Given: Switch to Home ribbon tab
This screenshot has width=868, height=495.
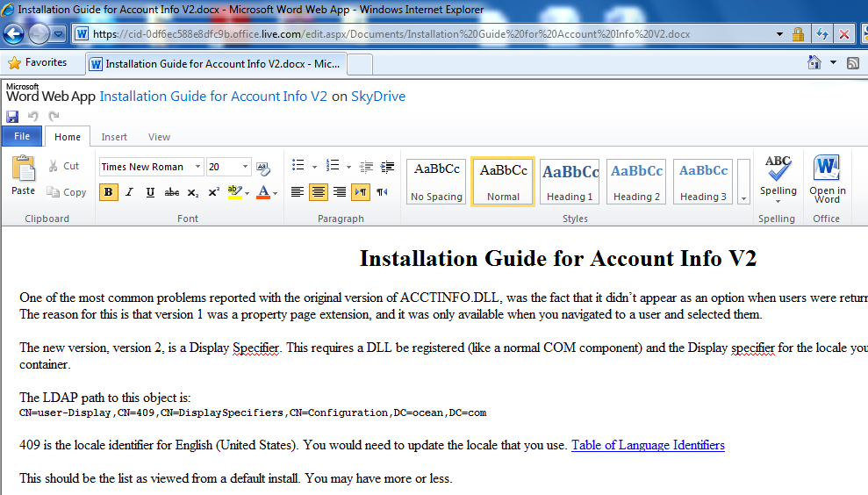Looking at the screenshot, I should click(68, 137).
